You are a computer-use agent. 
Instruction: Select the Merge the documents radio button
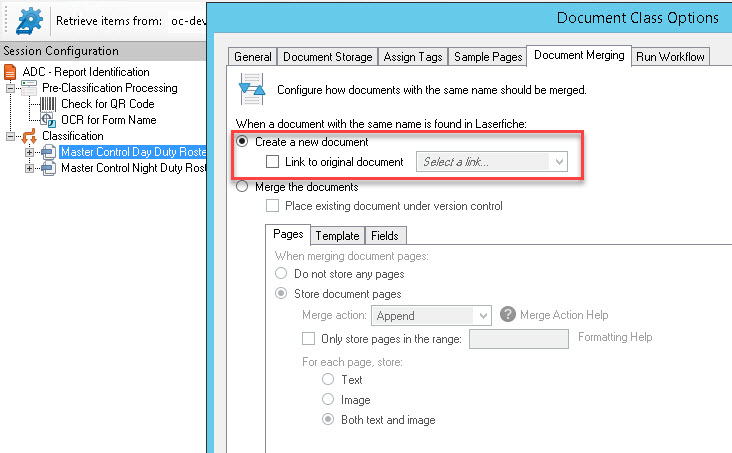point(242,186)
